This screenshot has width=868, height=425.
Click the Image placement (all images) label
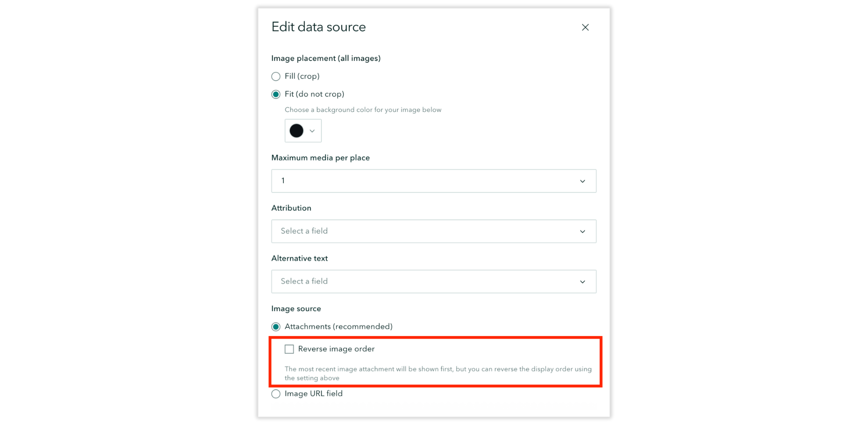pos(325,58)
